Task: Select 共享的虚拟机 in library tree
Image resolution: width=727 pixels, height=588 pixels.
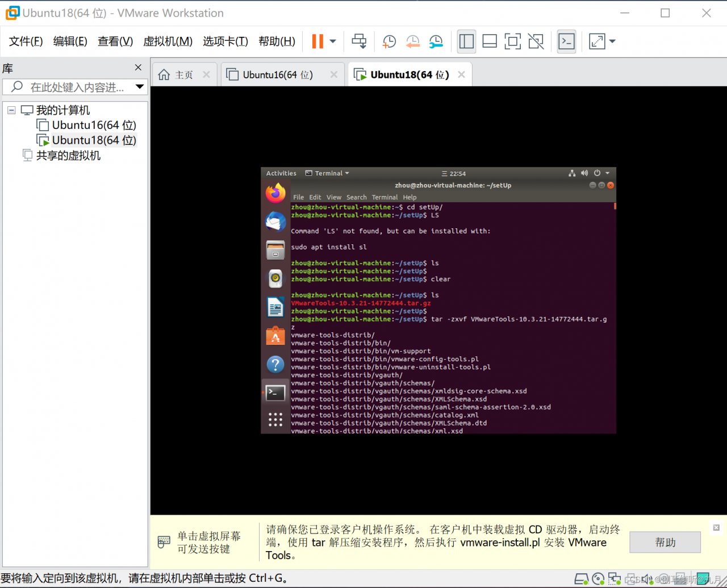Action: (x=62, y=155)
